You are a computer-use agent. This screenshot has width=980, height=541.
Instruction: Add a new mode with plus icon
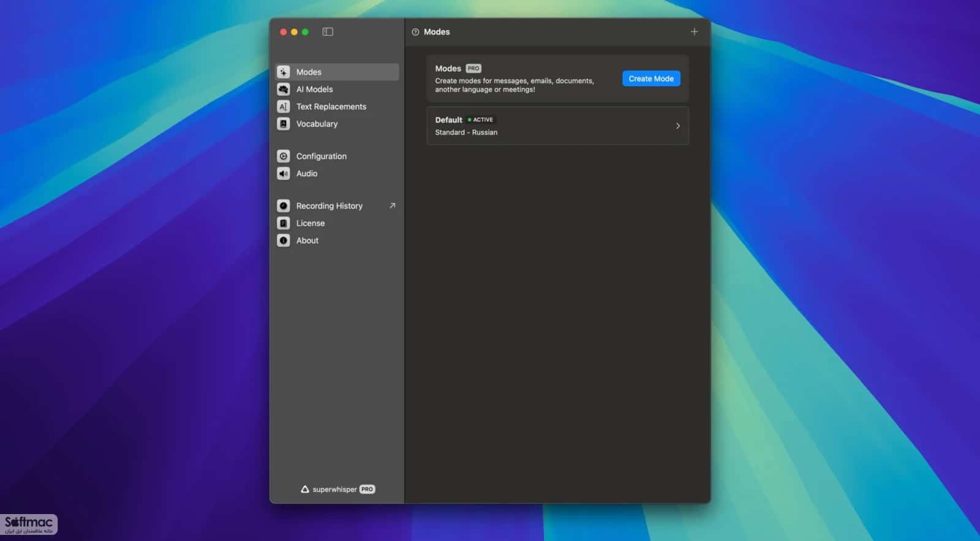coord(694,32)
